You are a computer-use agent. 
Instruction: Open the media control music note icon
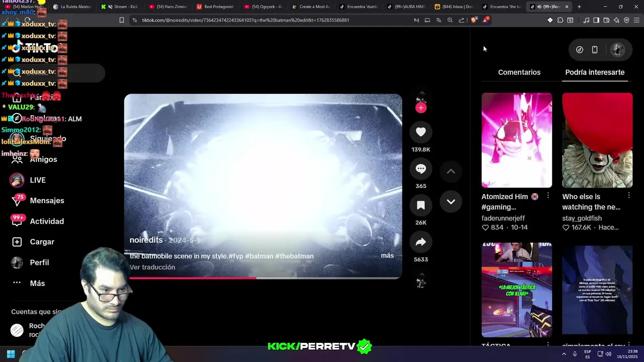tap(586, 20)
